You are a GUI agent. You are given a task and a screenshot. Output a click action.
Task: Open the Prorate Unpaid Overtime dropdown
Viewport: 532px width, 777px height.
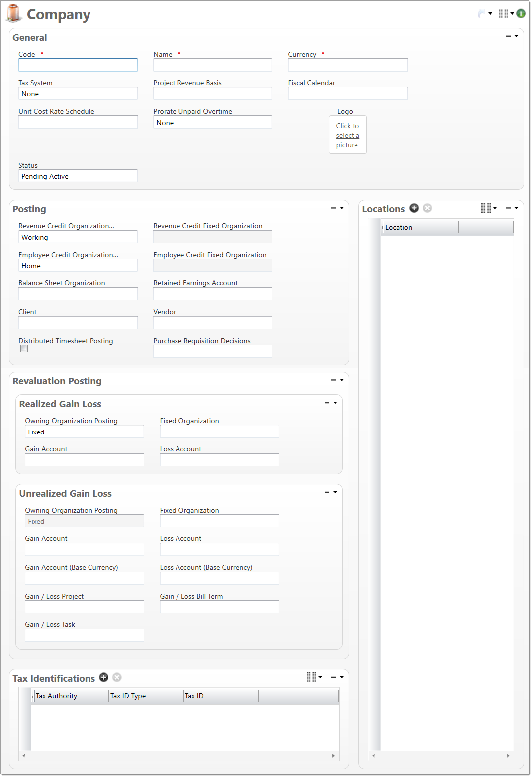coord(212,123)
